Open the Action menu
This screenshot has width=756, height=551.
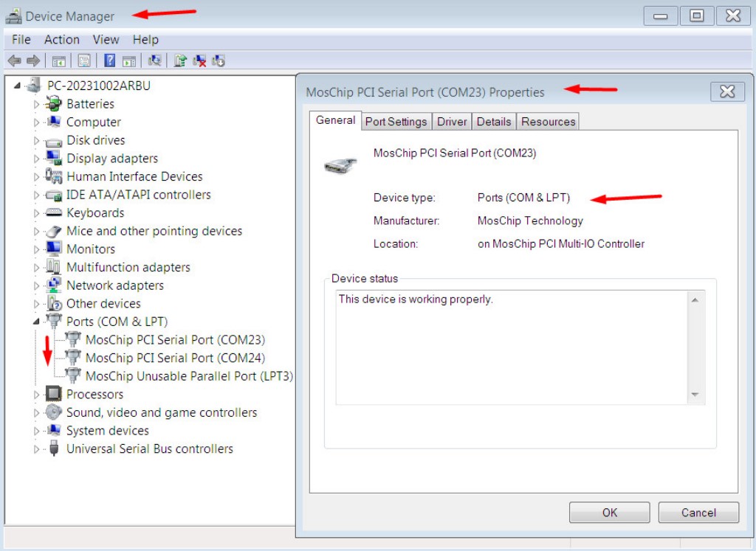click(62, 40)
